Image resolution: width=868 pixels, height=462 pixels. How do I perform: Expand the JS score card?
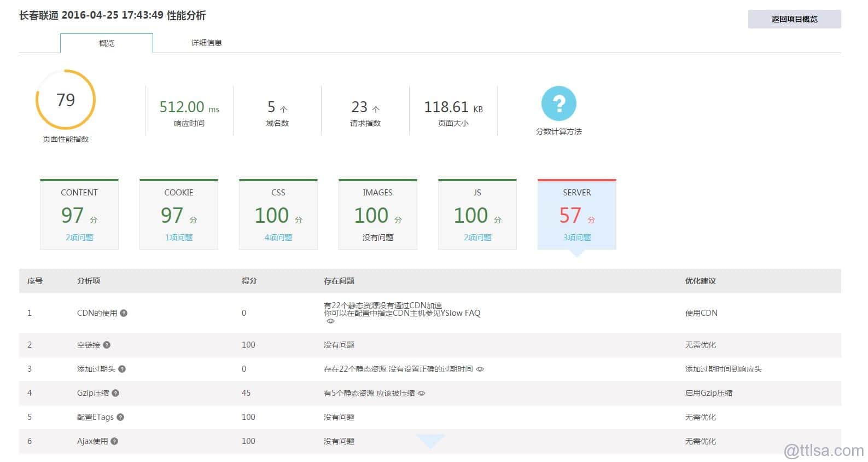477,215
